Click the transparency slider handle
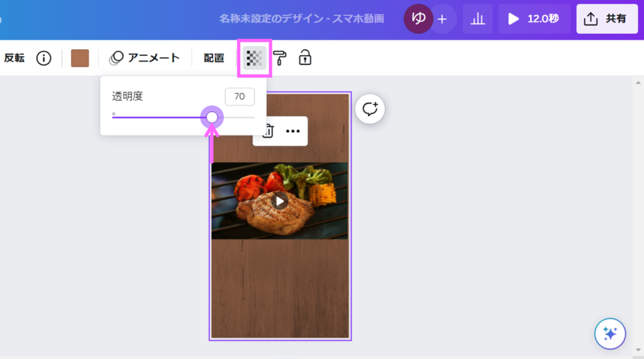 pos(212,117)
